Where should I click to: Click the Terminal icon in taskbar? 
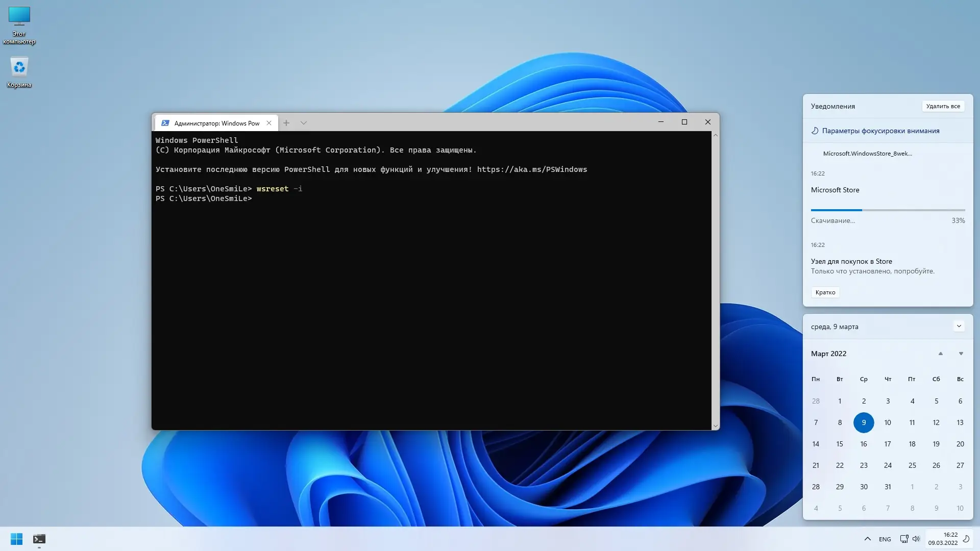click(x=39, y=539)
